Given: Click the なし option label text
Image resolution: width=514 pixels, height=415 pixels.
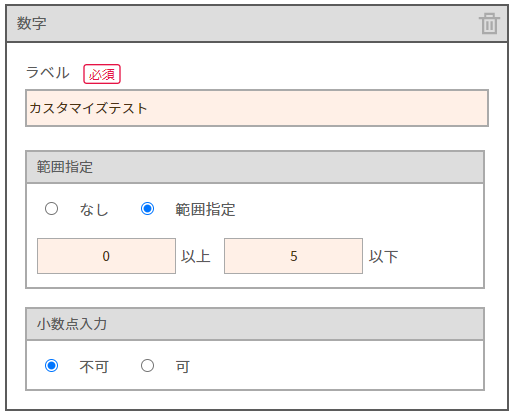Looking at the screenshot, I should tap(94, 210).
